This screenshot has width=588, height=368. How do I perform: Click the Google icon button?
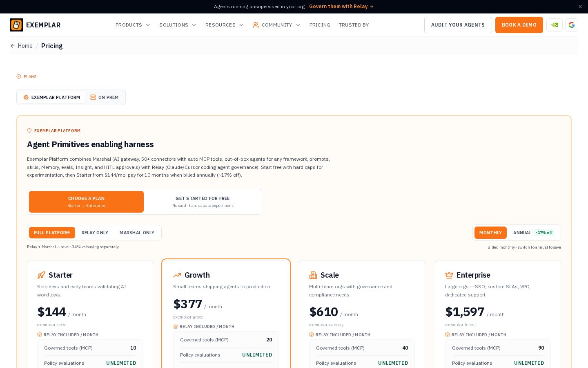click(572, 25)
